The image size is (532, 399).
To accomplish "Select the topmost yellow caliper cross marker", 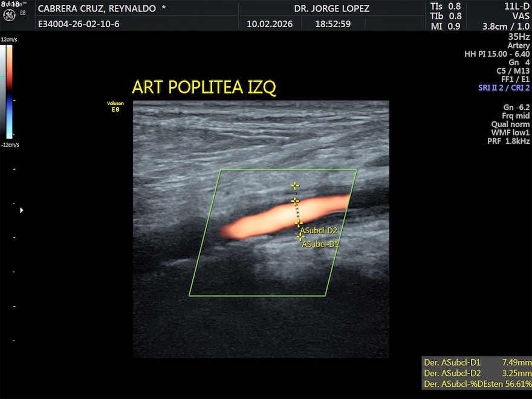I will (x=295, y=186).
